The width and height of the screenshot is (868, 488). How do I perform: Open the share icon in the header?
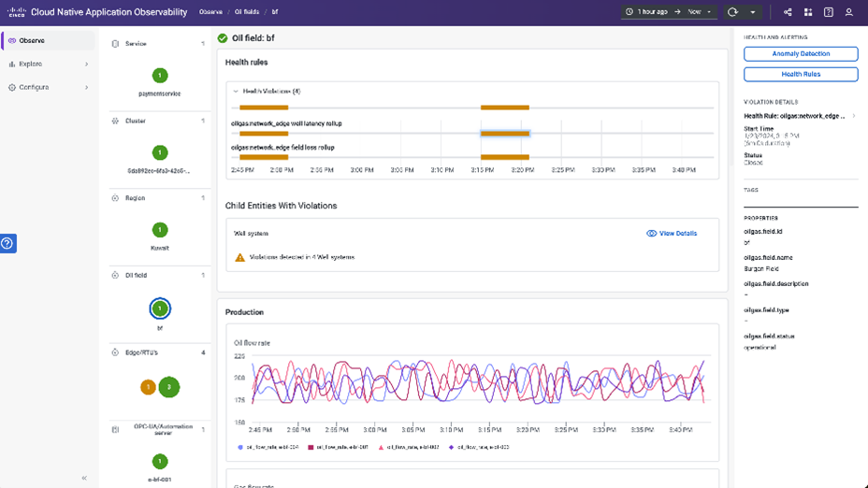[788, 12]
